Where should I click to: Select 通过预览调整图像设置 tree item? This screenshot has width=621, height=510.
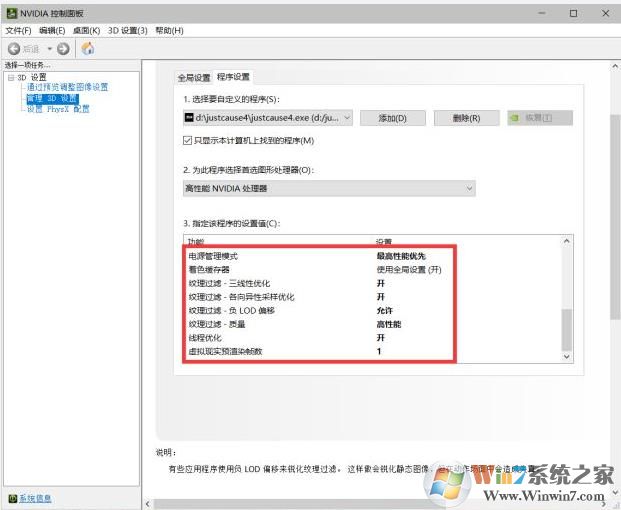(x=67, y=87)
